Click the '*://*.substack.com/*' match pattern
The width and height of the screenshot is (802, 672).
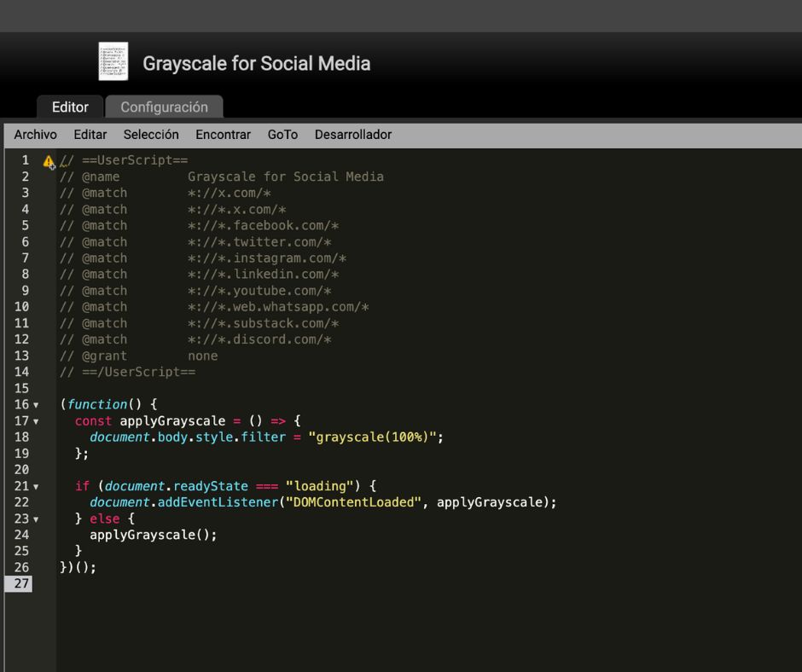coord(263,323)
